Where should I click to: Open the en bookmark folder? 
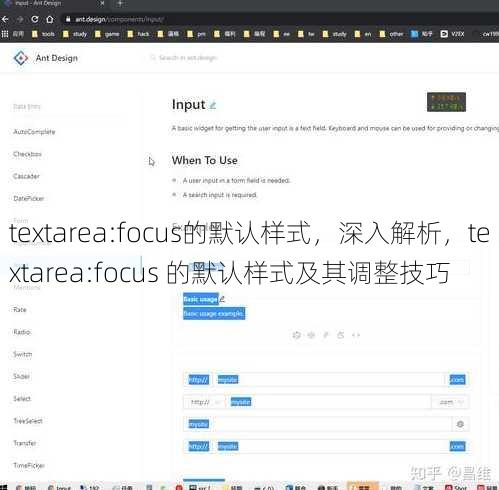pyautogui.click(x=363, y=34)
